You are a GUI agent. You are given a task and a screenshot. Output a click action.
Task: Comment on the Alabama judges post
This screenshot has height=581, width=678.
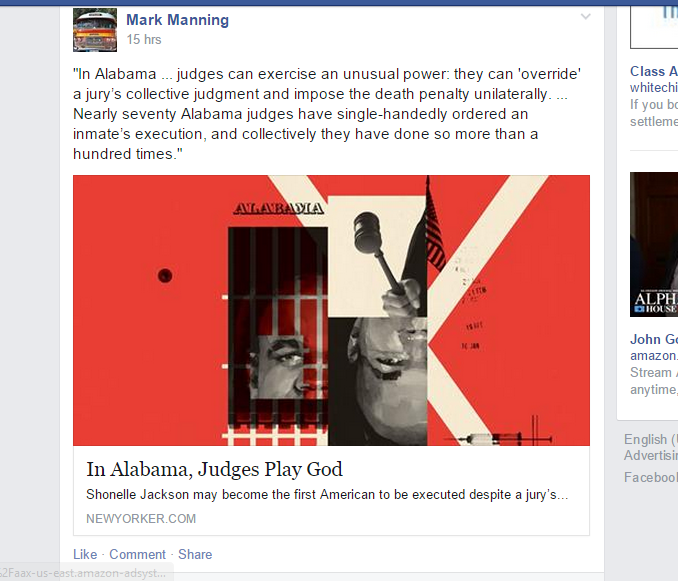pyautogui.click(x=137, y=554)
